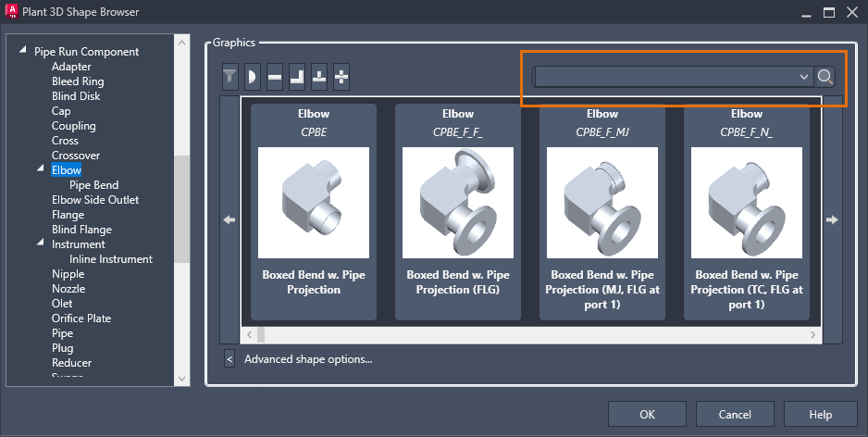868x437 pixels.
Task: Select the highlighted Elbow tree item
Action: pyautogui.click(x=67, y=170)
